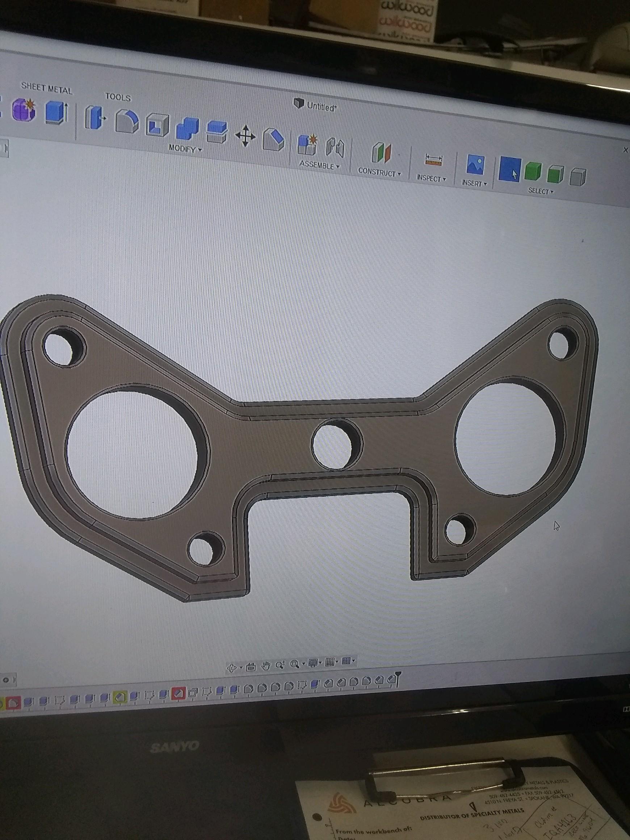Select the Chamfer tool icon

click(273, 139)
